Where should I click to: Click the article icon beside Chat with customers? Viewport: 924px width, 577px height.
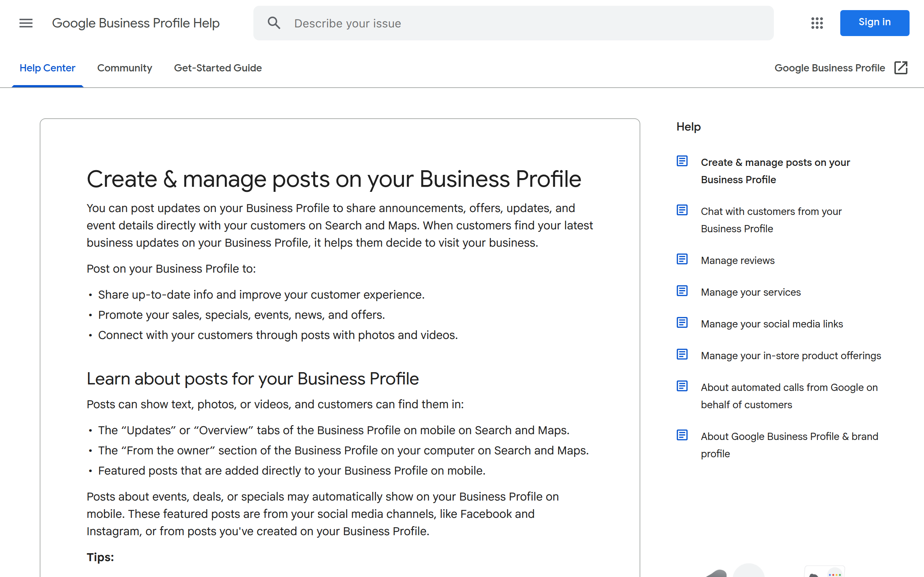point(681,210)
